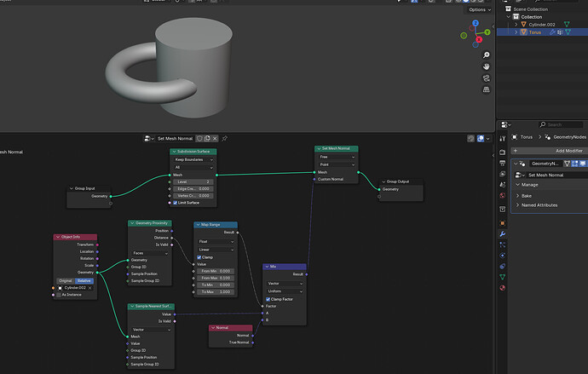Toggle camera view icon in viewport
This screenshot has width=588, height=374.
tap(486, 78)
